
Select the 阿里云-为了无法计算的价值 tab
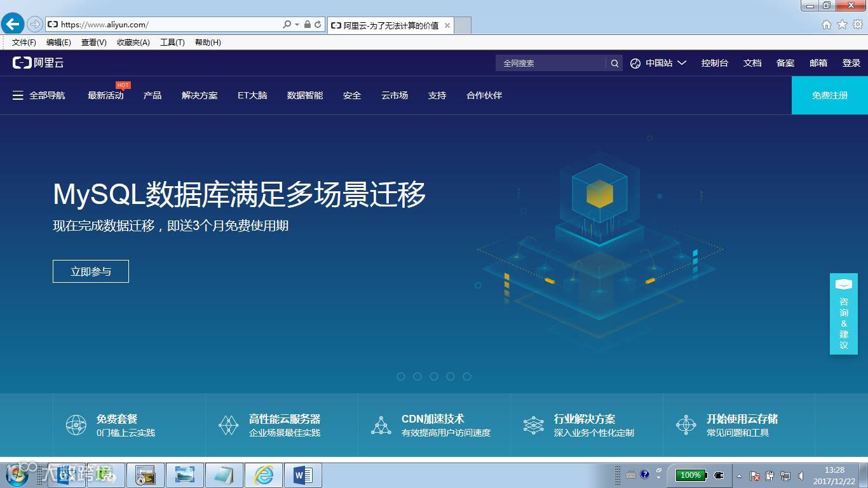(x=390, y=25)
